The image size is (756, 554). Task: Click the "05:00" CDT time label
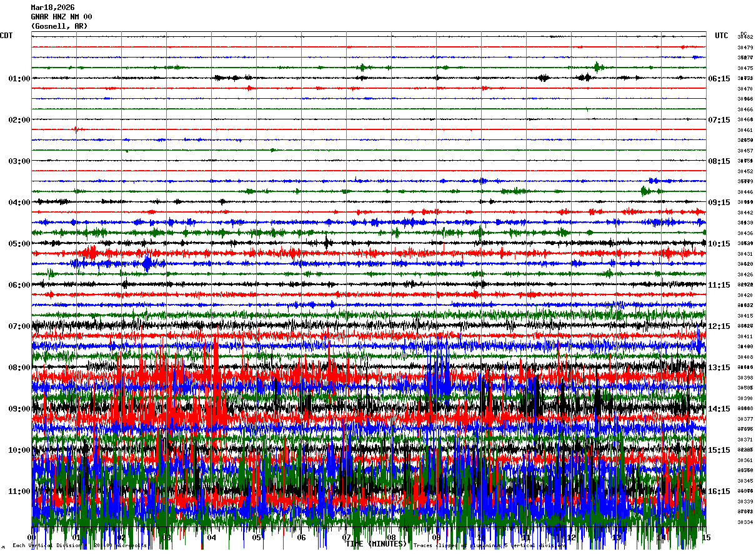click(x=19, y=244)
